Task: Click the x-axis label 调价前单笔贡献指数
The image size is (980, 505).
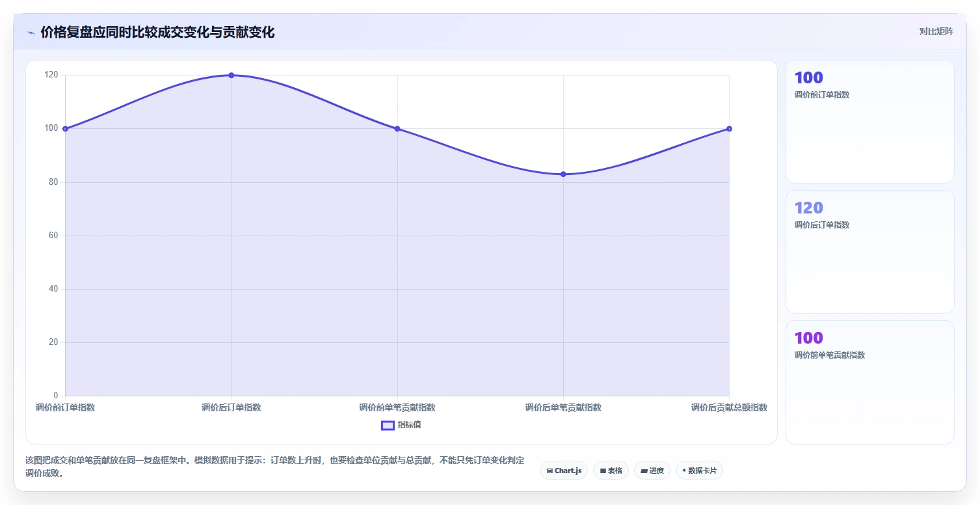Action: tap(397, 408)
